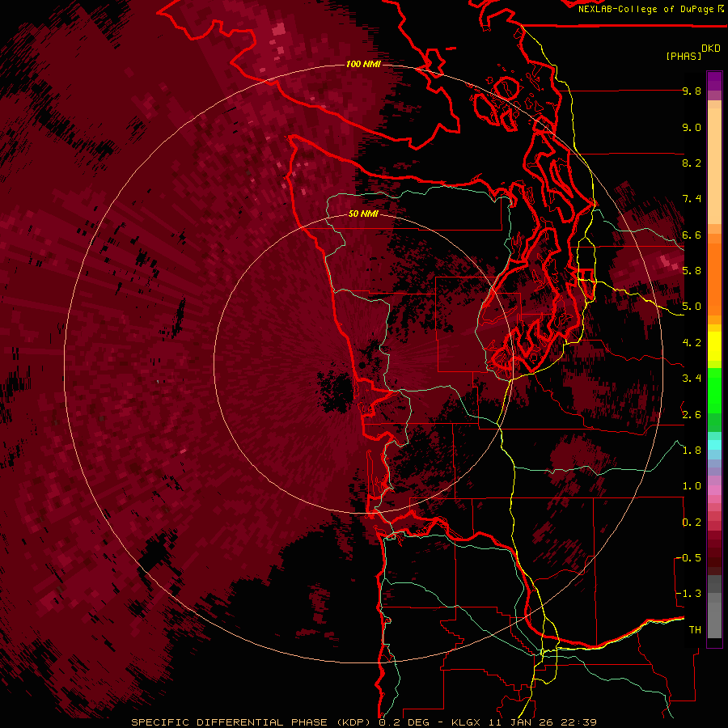The height and width of the screenshot is (728, 728).
Task: Pick the peach segment of the color bar
Action: [x=714, y=167]
